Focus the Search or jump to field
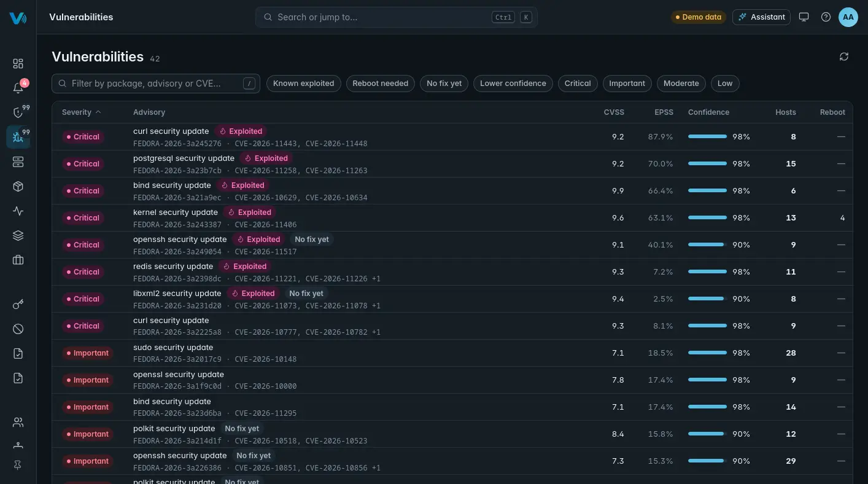Viewport: 868px width, 484px height. [x=396, y=17]
